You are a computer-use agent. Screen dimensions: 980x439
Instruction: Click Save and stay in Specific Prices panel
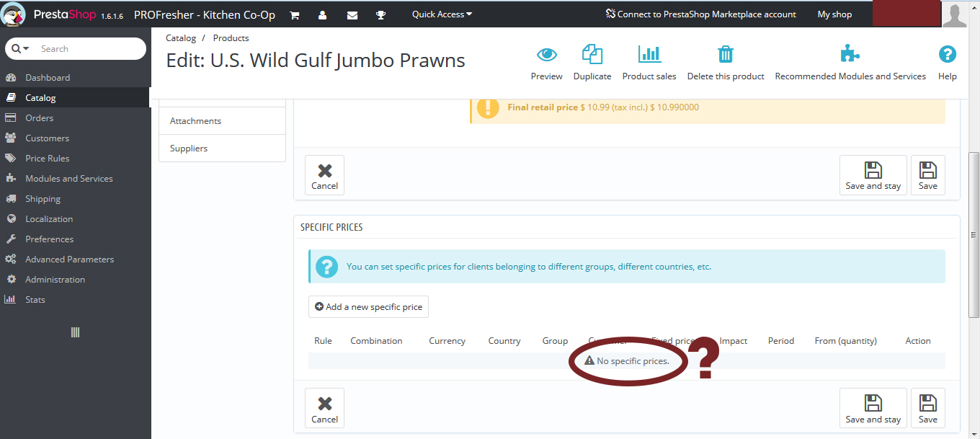(873, 408)
